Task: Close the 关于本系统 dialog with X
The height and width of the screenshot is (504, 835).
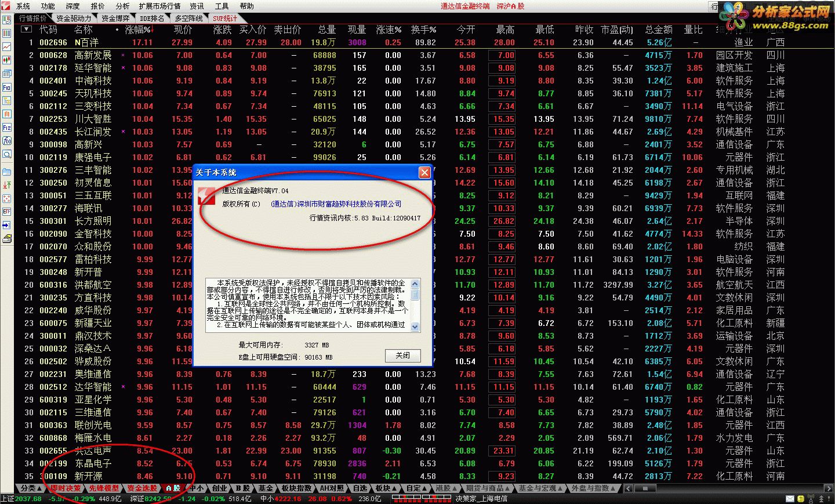Action: click(x=424, y=173)
